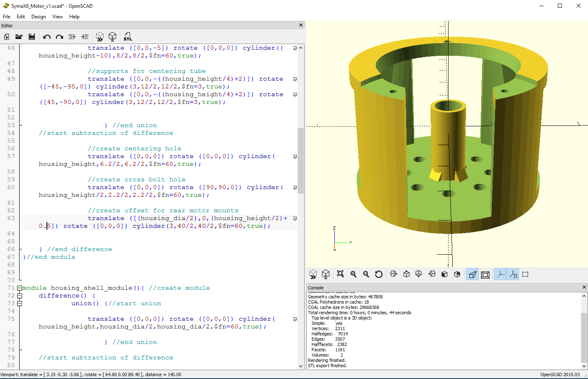Switch to the Left view

(432, 274)
